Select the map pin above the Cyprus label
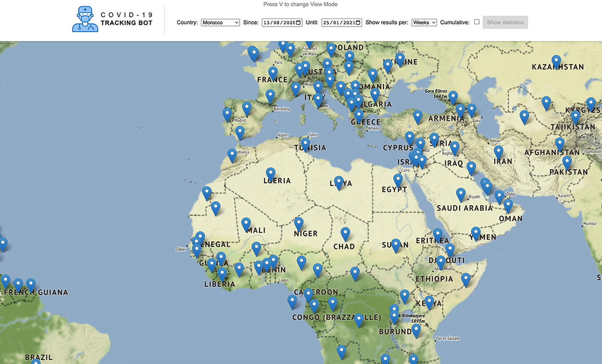The image size is (602, 364). click(x=409, y=138)
